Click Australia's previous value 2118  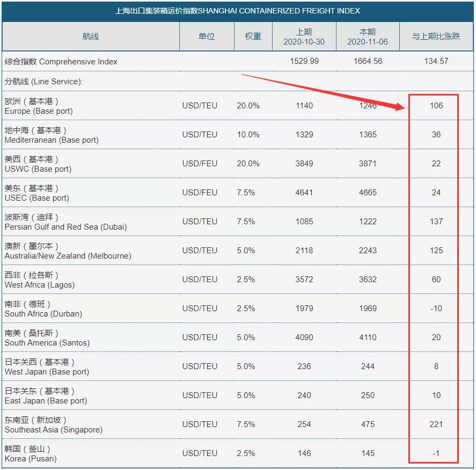tap(304, 251)
